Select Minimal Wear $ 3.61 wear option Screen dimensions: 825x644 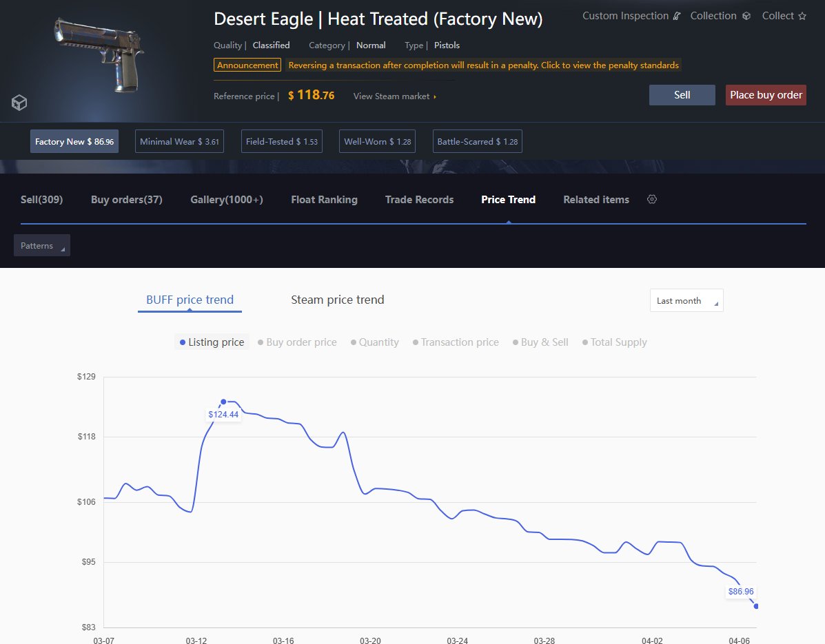[x=179, y=141]
